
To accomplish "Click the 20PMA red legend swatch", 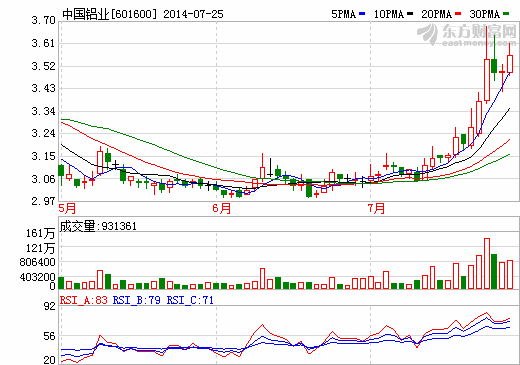I will (x=458, y=14).
